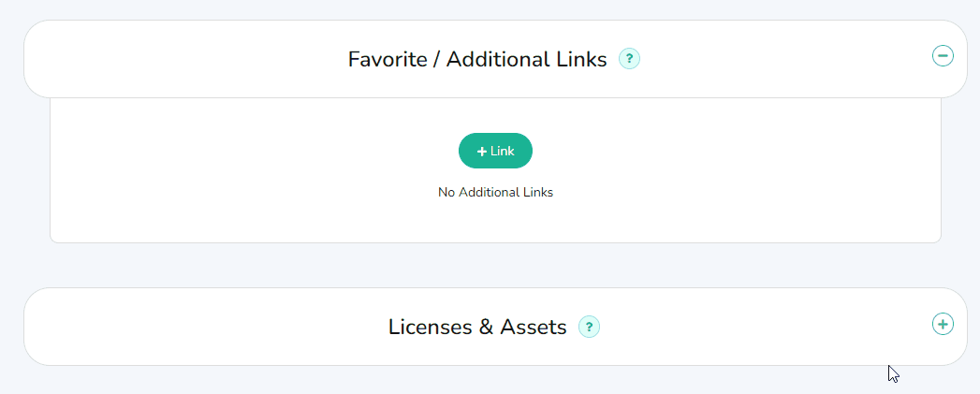Open the Licenses & Assets help tooltip icon
980x394 pixels.
(589, 327)
